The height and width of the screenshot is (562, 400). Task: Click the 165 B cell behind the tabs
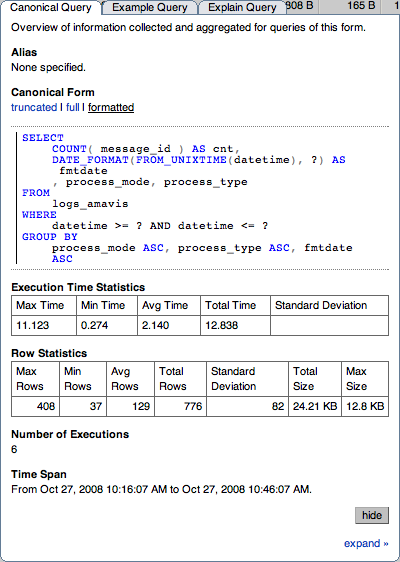coord(361,6)
